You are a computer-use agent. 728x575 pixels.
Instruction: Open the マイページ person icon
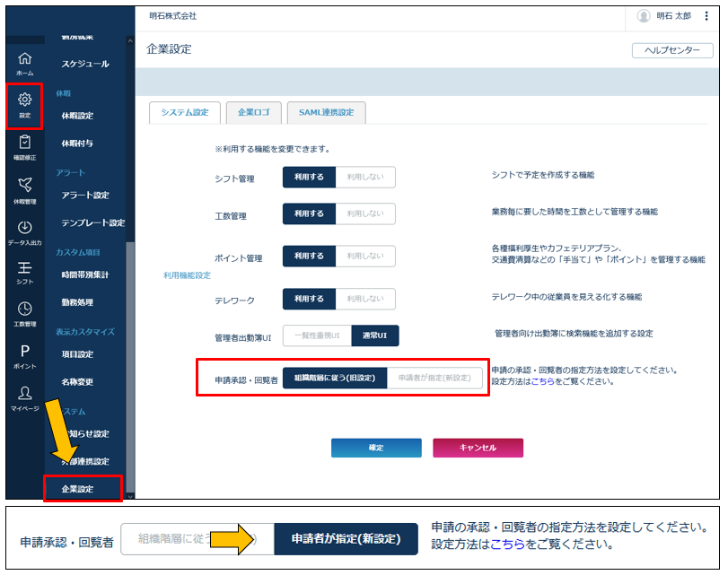pos(24,399)
